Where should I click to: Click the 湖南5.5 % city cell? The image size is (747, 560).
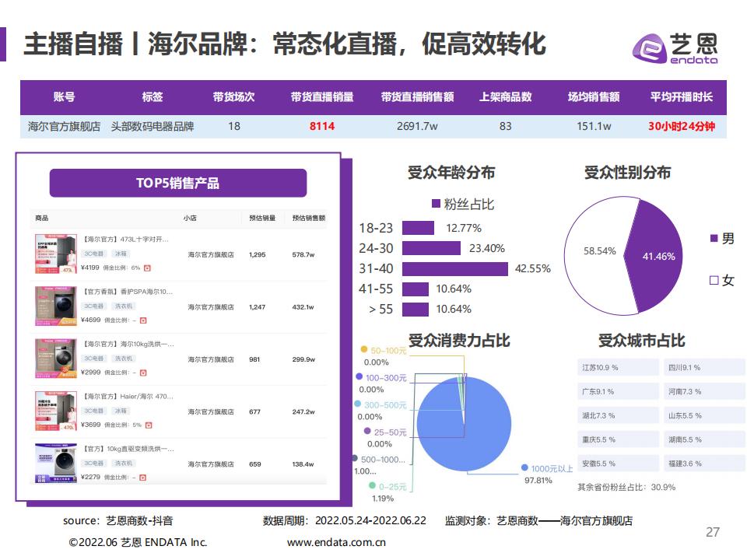(x=704, y=439)
